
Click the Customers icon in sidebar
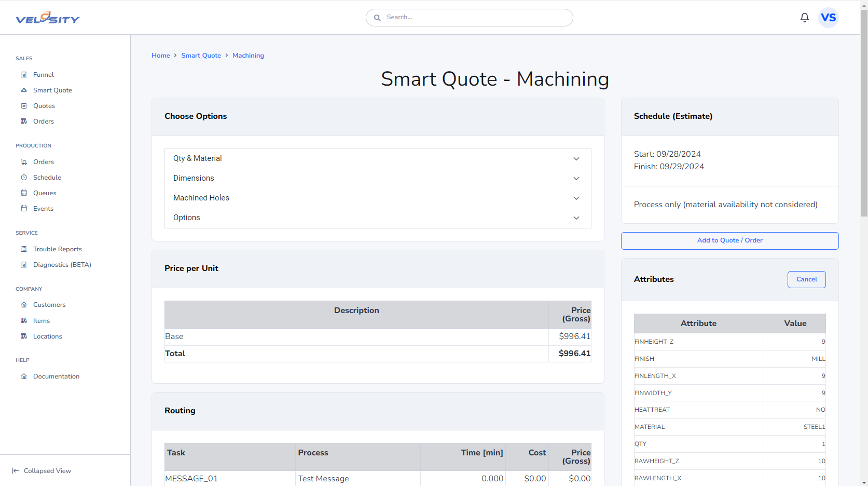(24, 305)
